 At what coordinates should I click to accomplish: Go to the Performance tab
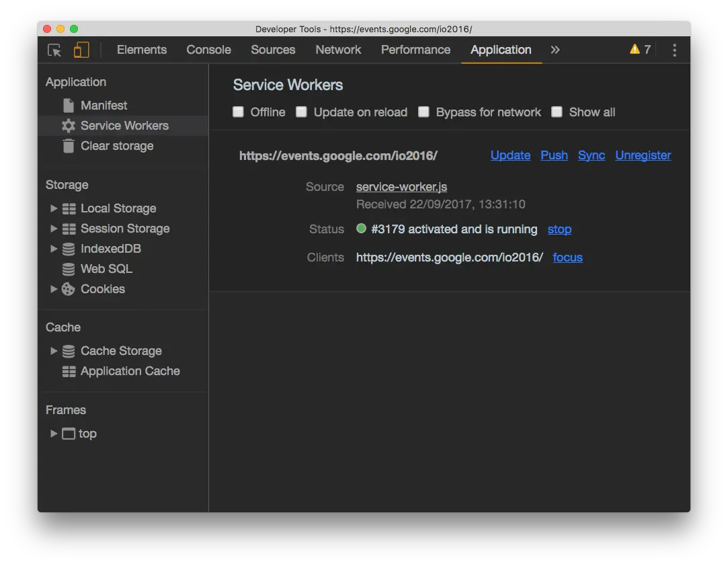pos(415,50)
